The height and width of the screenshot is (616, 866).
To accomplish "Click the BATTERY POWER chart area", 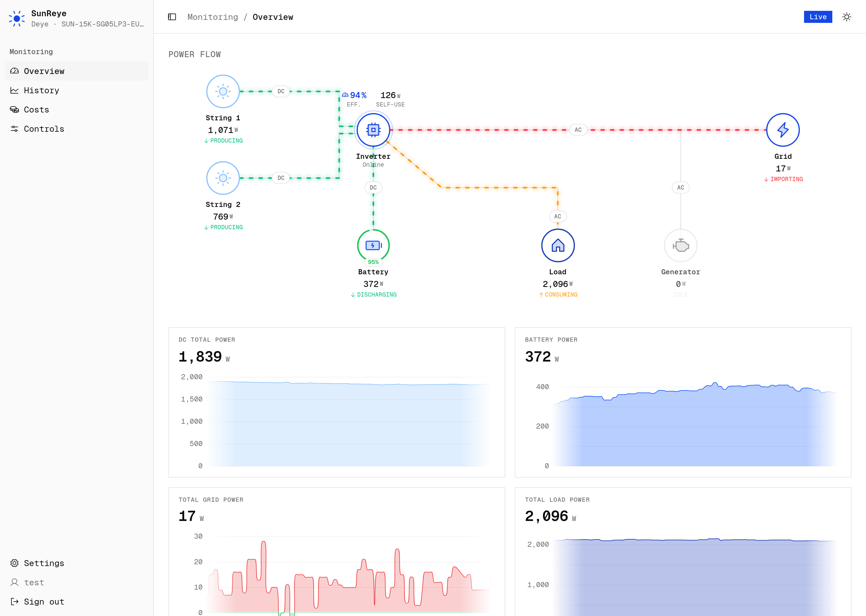I will [695, 421].
